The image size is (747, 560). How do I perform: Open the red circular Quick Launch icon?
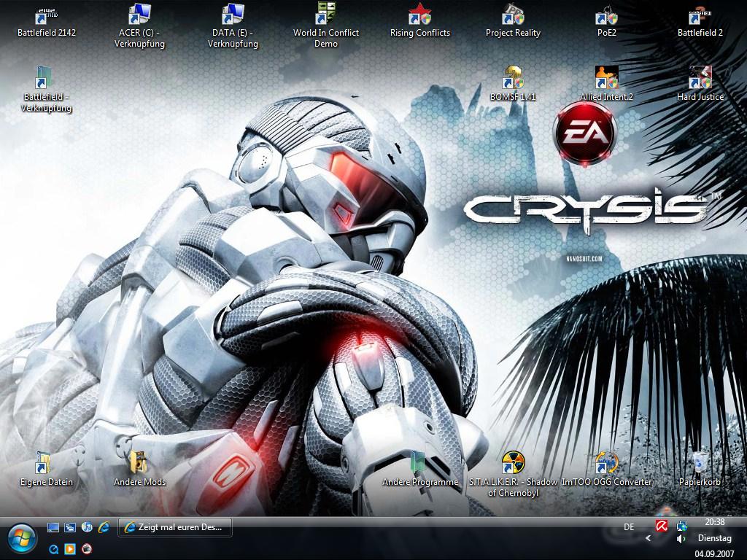(x=87, y=549)
